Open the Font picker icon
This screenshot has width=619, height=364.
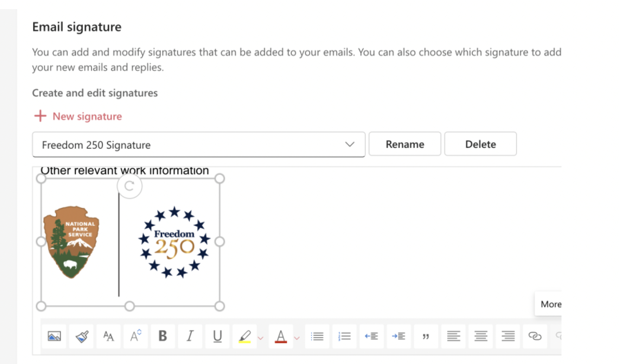[x=108, y=336]
